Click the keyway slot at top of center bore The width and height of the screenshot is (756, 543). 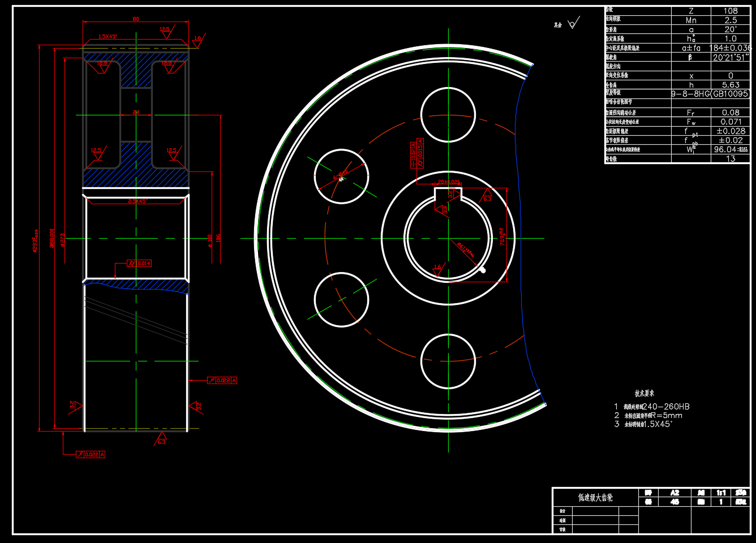click(448, 194)
